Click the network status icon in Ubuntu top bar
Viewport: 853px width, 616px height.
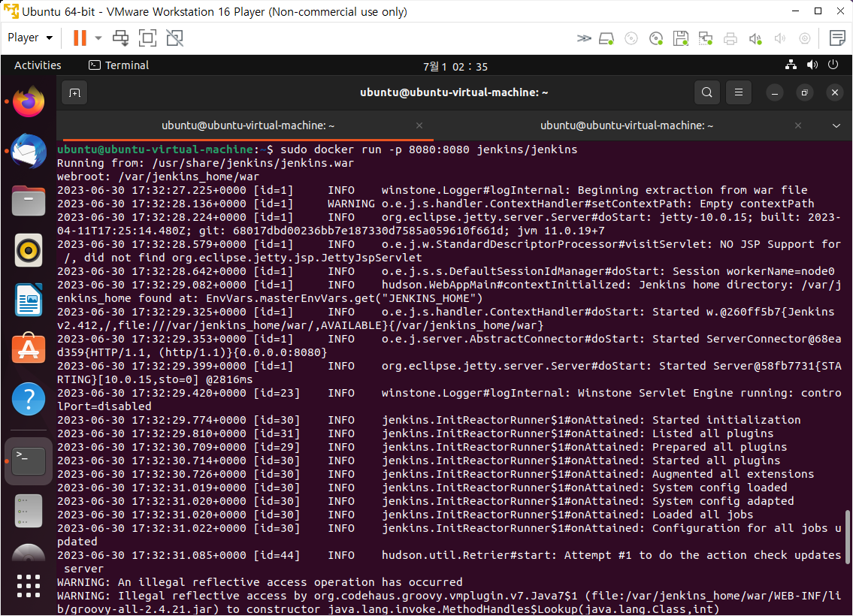[x=791, y=65]
